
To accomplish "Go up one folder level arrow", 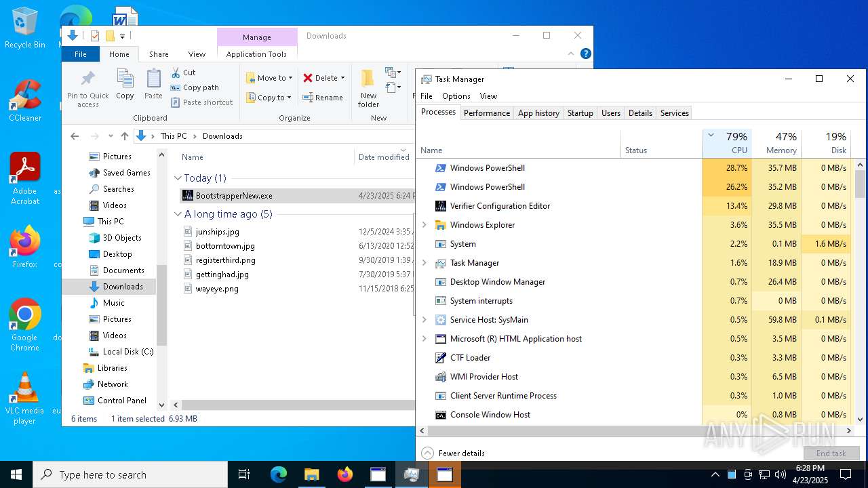I will point(125,136).
